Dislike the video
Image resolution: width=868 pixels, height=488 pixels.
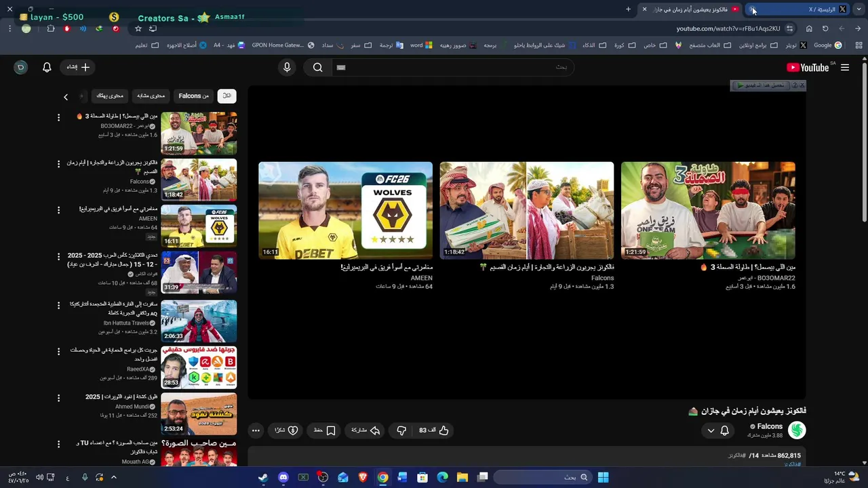[401, 430]
